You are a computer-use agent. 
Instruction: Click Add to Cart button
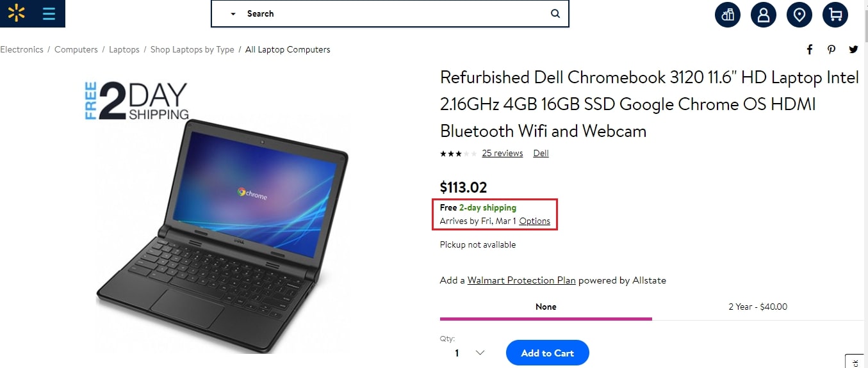pyautogui.click(x=547, y=353)
